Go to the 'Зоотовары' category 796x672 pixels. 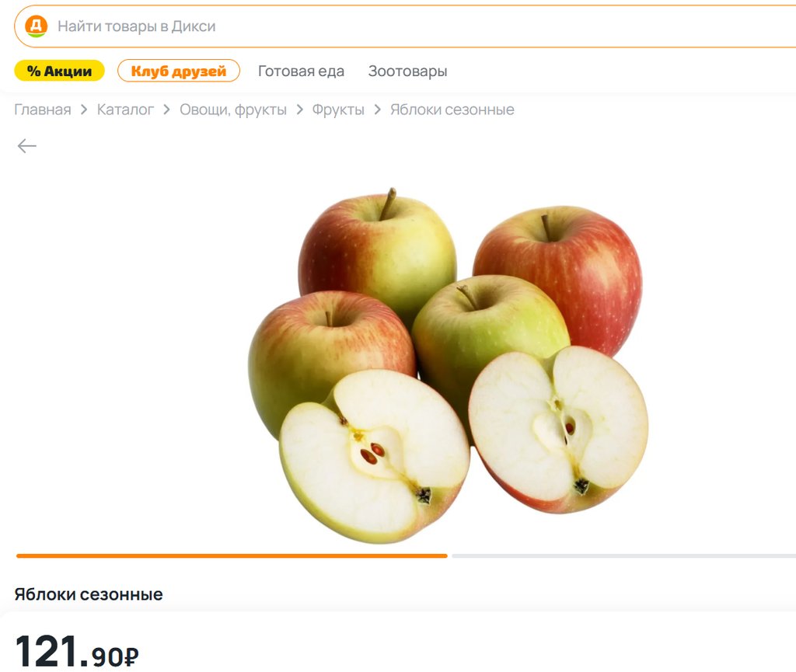407,71
